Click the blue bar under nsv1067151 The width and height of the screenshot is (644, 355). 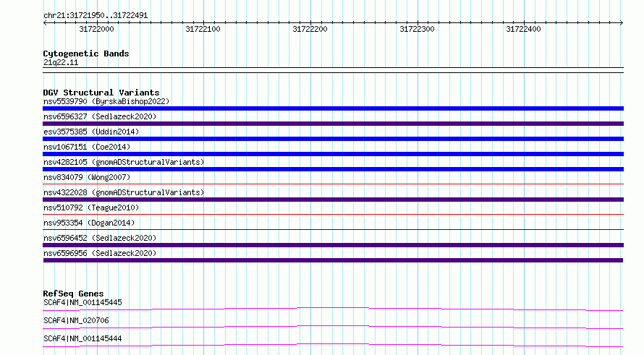pos(333,154)
